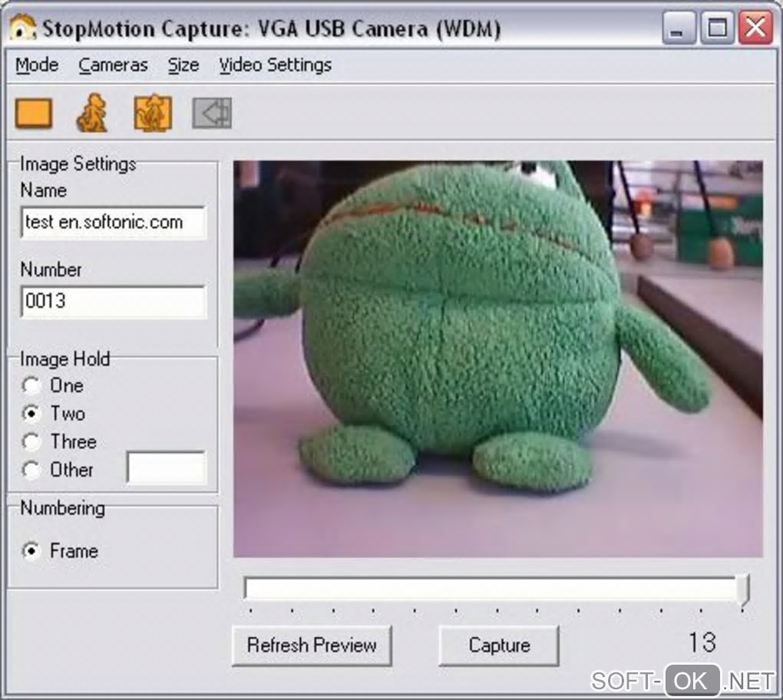Open the Mode menu
This screenshot has width=783, height=700.
point(37,65)
